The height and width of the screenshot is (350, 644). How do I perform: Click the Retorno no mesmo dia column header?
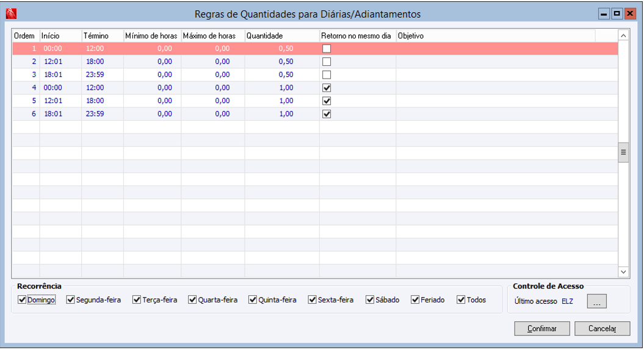point(357,36)
